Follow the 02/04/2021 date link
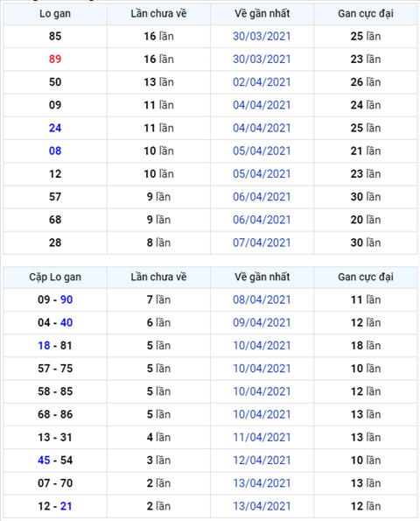The image size is (420, 521). coord(262,82)
